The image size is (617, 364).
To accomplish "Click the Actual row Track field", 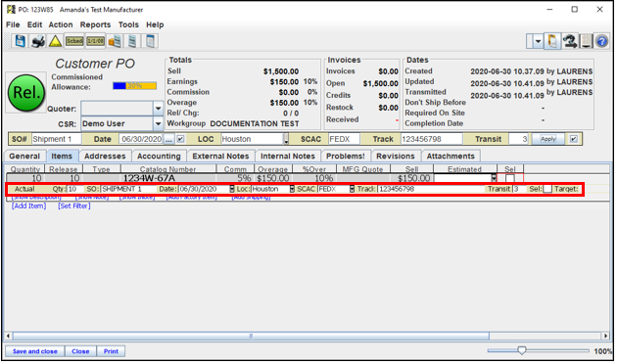I will [x=431, y=189].
